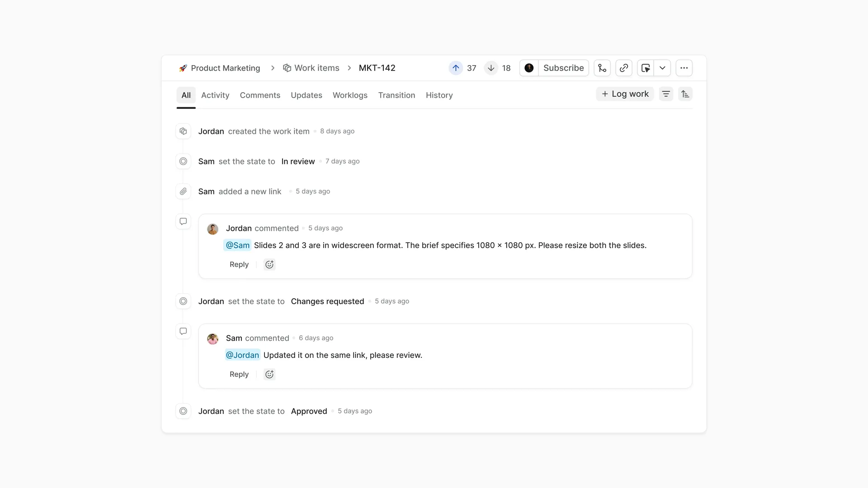Image resolution: width=868 pixels, height=488 pixels.
Task: Click the comment bubble icon beside Jordan's comment
Action: (183, 221)
